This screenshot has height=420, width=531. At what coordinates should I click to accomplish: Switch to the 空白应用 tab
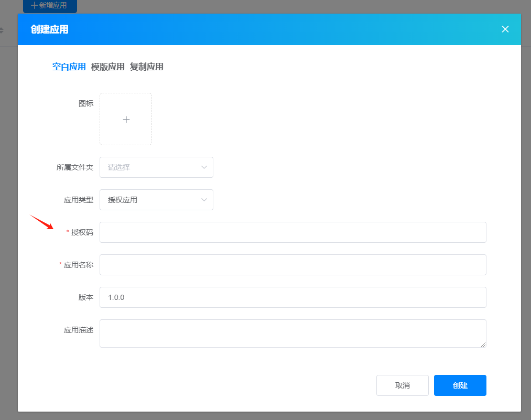(69, 67)
